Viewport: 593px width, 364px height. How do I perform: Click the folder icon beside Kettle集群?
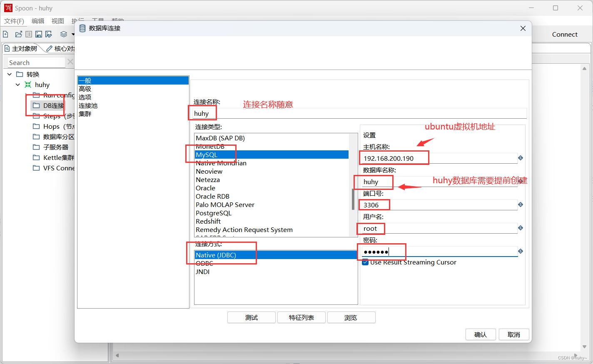click(x=36, y=157)
